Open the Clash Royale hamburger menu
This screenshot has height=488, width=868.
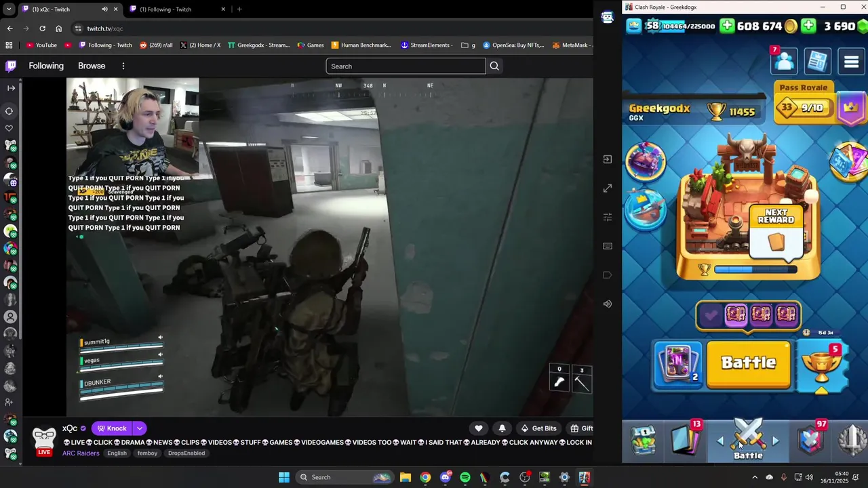point(851,62)
